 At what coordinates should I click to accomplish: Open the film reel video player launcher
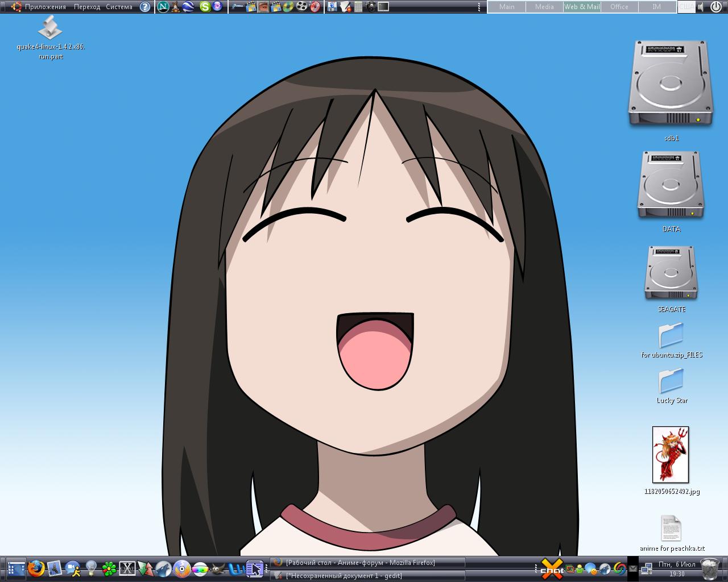(301, 7)
